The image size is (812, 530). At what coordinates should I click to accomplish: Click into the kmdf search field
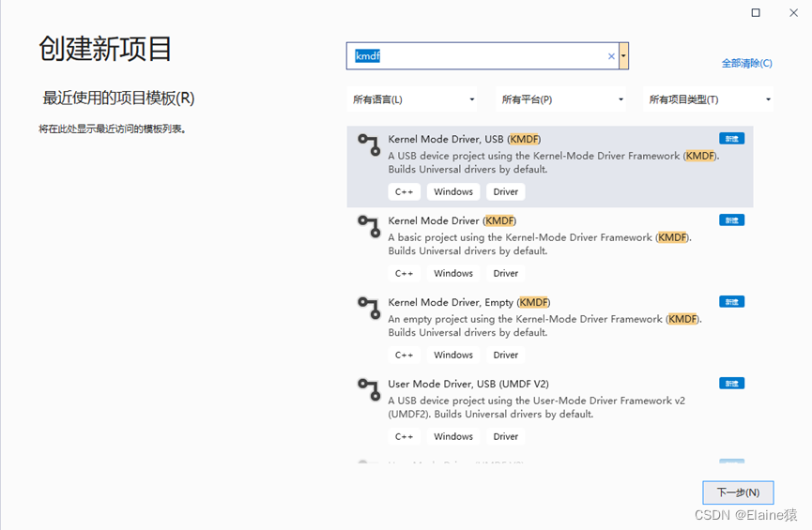(482, 56)
